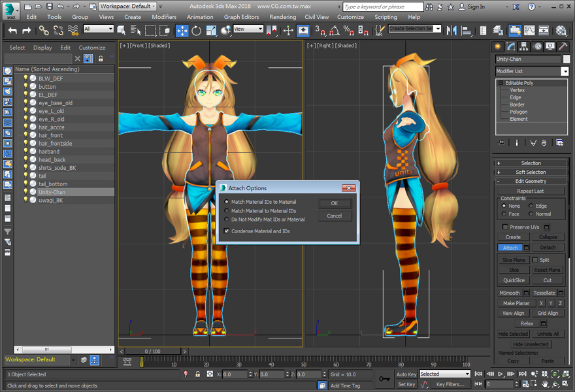Click the Repeat Last button
This screenshot has width=575, height=392.
(x=531, y=191)
